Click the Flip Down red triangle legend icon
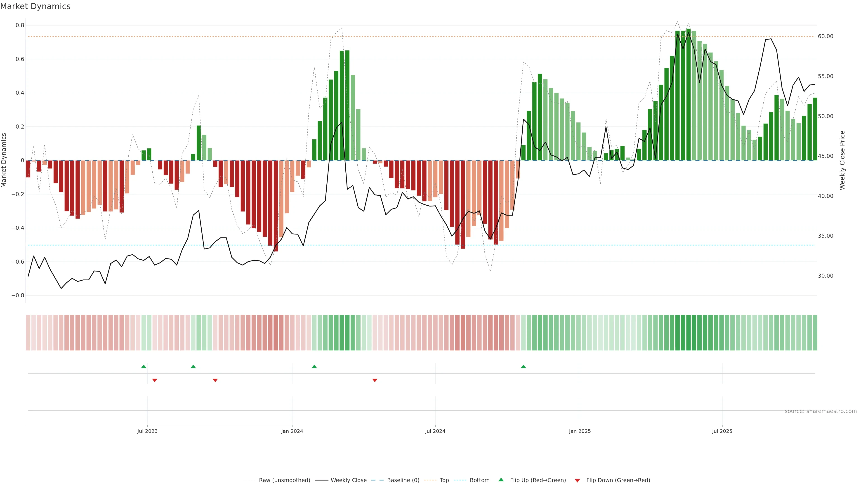The height and width of the screenshot is (488, 868). point(577,481)
